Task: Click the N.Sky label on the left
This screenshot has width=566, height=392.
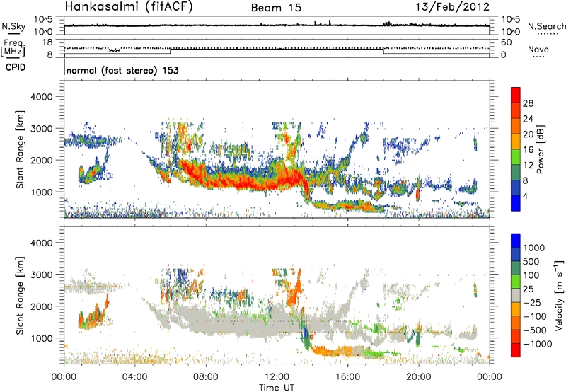Action: click(13, 26)
